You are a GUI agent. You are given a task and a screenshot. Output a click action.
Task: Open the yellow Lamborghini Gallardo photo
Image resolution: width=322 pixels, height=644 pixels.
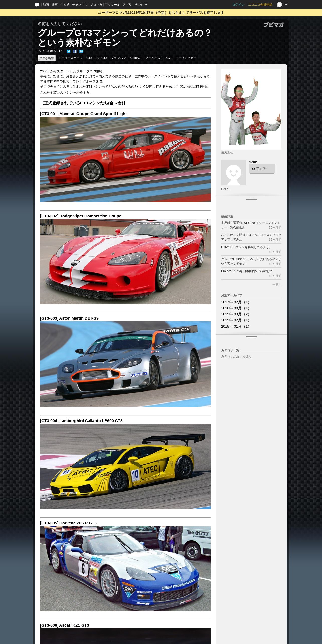click(125, 466)
